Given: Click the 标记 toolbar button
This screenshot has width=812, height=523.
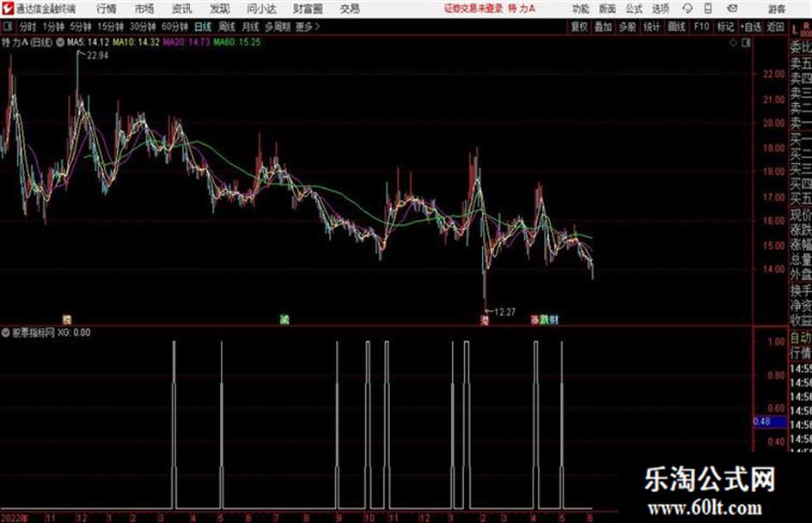Looking at the screenshot, I should tap(725, 27).
